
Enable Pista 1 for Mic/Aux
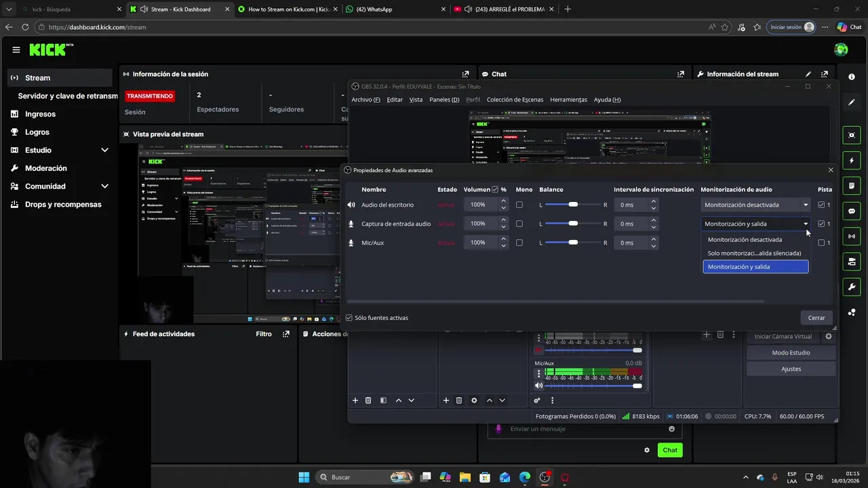[822, 243]
